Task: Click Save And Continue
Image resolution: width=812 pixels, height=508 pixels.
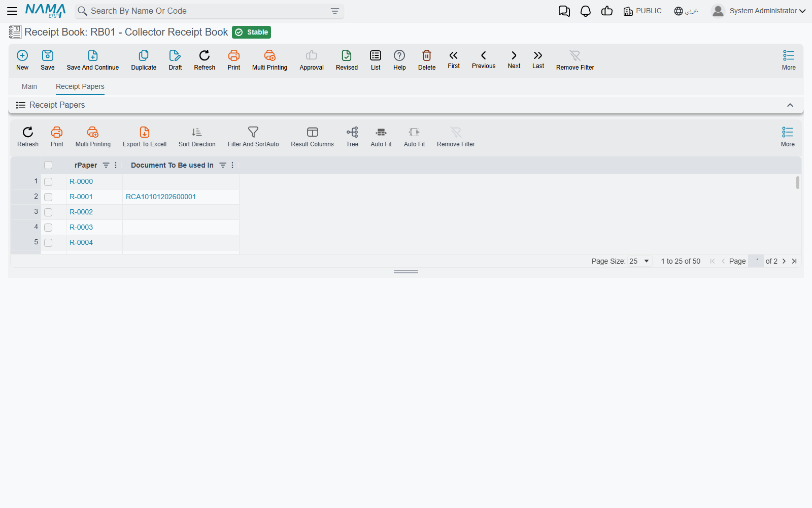Action: click(x=93, y=60)
